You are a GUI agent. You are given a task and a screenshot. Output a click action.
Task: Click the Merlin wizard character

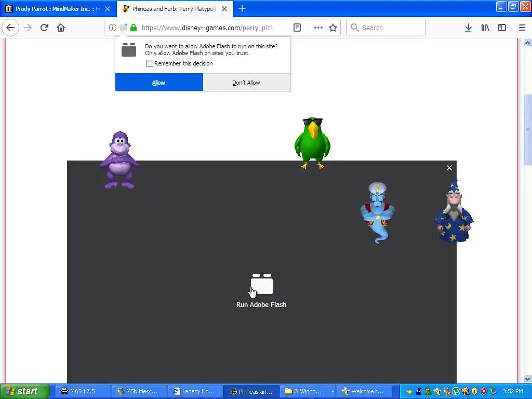coord(454,211)
